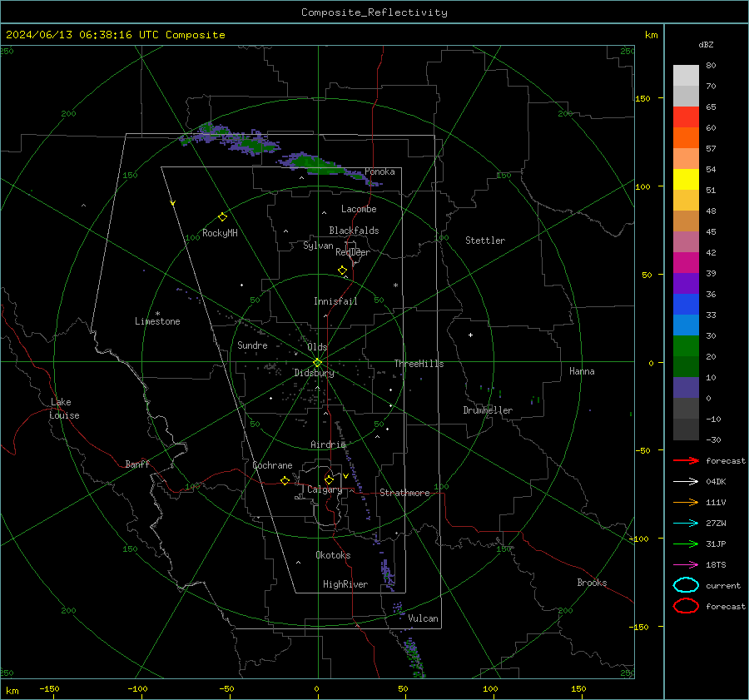Click the yellow diamond marker near RockyMH
Viewport: 749px width, 700px height.
pos(222,217)
